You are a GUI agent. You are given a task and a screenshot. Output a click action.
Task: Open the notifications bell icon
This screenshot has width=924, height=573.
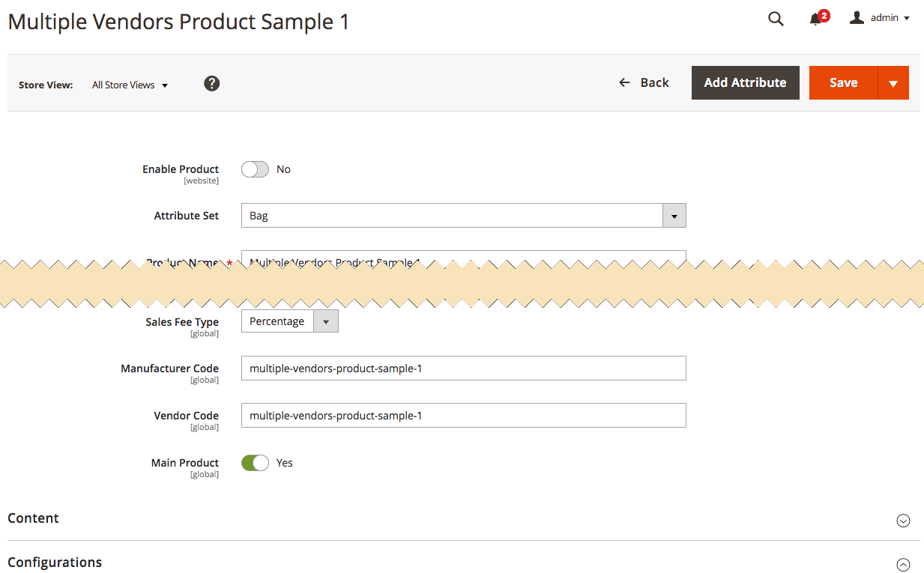point(816,19)
